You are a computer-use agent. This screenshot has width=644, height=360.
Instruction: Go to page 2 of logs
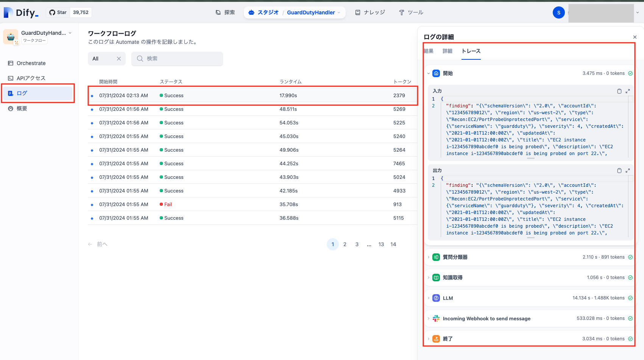[345, 244]
